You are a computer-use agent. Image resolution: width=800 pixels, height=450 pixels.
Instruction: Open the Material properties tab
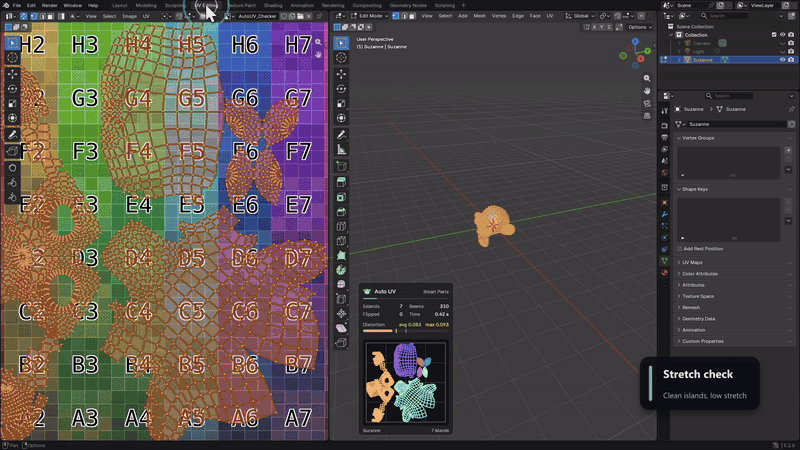[x=664, y=272]
